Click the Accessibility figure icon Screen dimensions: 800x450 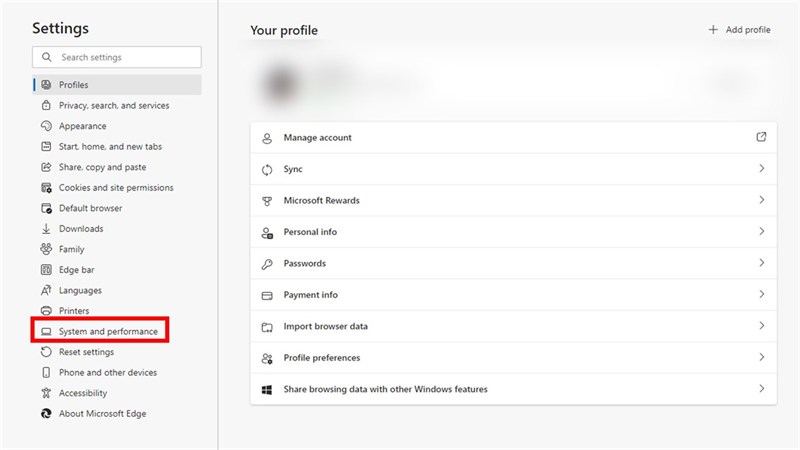pos(46,393)
